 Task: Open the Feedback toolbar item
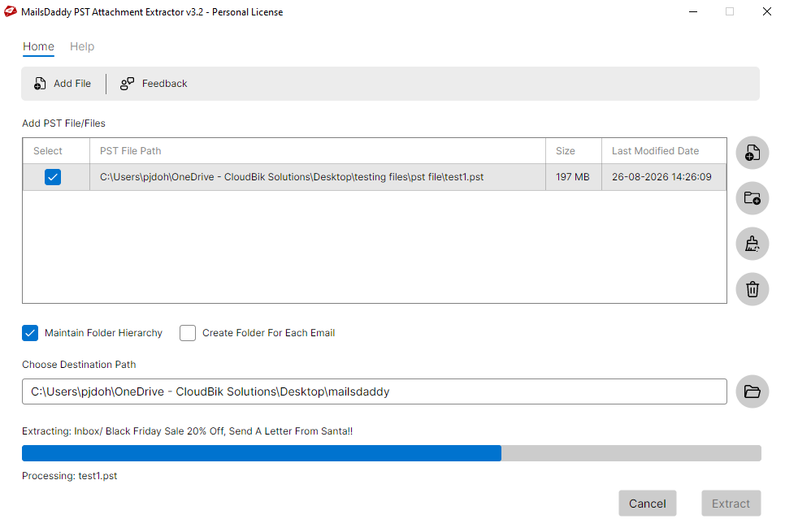(154, 84)
